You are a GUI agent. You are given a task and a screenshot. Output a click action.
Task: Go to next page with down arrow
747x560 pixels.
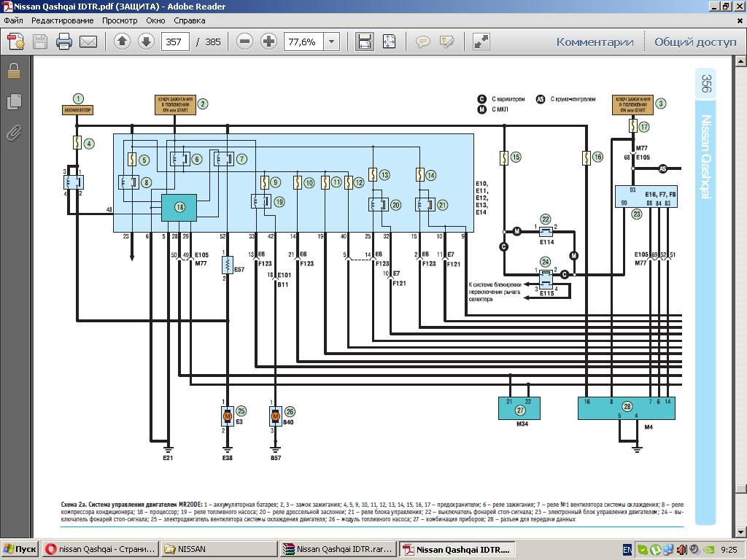[x=146, y=42]
